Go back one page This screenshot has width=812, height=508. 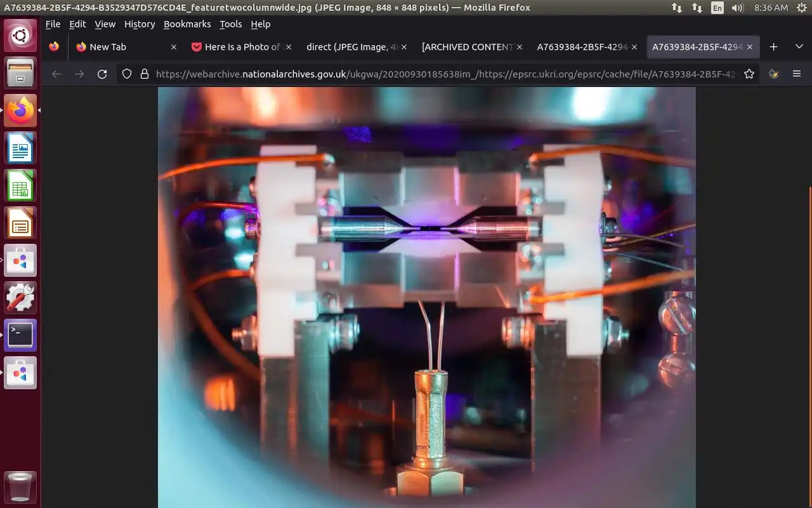[56, 74]
